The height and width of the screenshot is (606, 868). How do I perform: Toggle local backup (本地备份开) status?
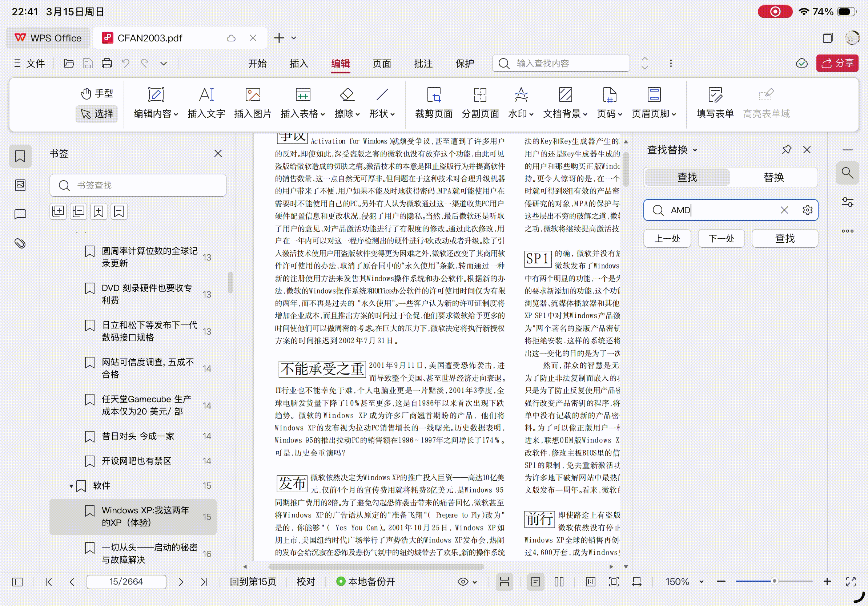tap(366, 581)
